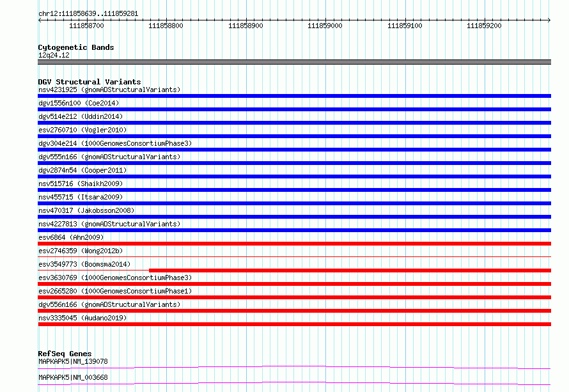Click the magenta transcript line of MAPKAPK5|NM_139078
This screenshot has height=392, width=569.
coord(294,367)
